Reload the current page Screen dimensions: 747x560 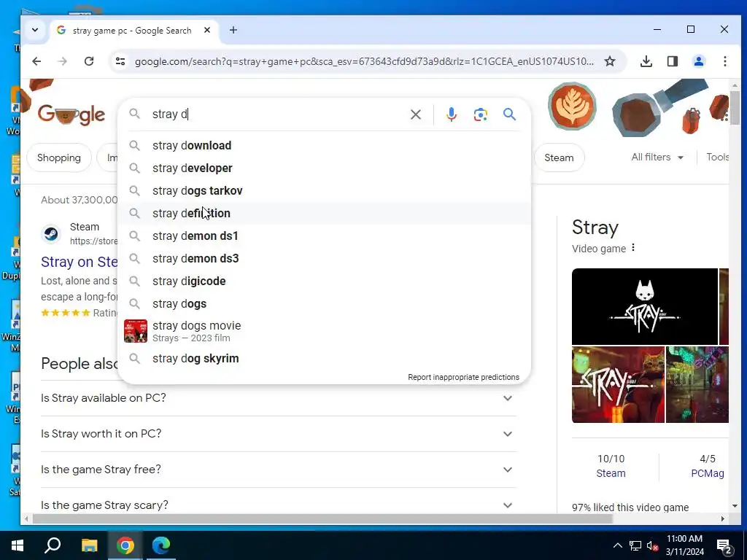click(x=88, y=61)
